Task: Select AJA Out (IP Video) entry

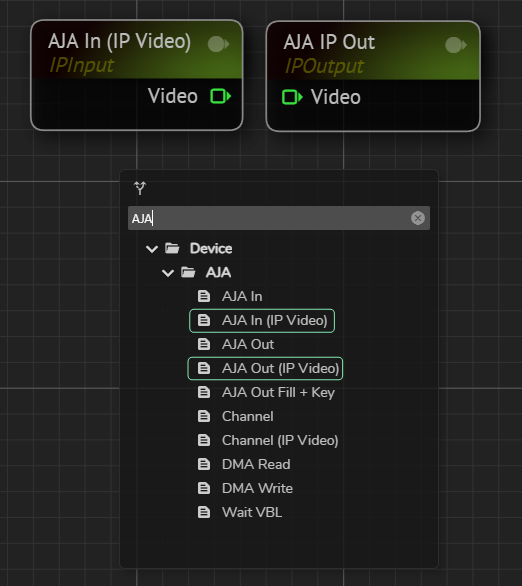Action: pyautogui.click(x=265, y=368)
